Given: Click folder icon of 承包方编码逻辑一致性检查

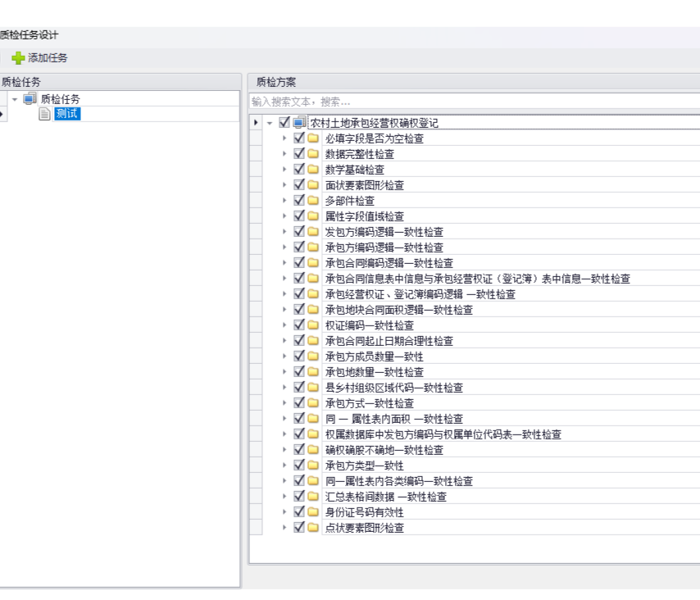Looking at the screenshot, I should tap(313, 247).
